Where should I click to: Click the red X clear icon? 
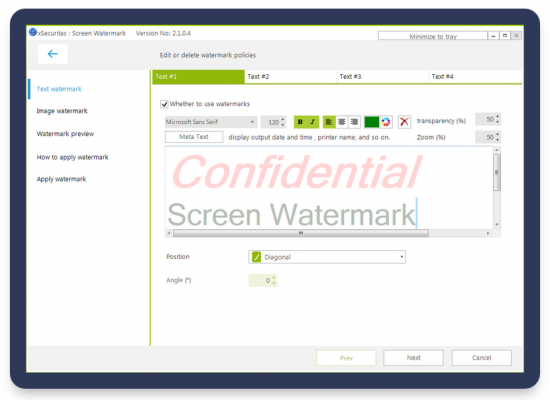(404, 122)
